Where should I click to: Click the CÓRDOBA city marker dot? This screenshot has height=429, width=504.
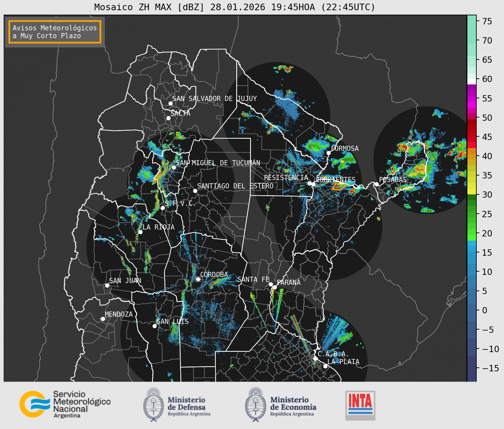point(198,279)
